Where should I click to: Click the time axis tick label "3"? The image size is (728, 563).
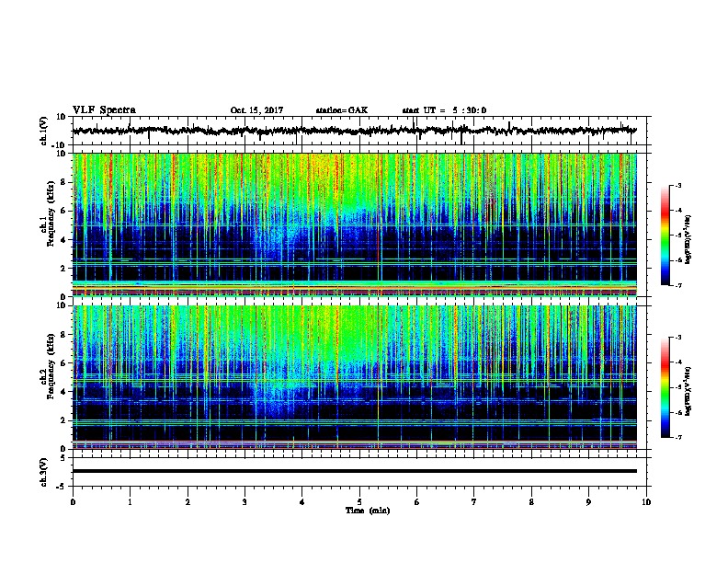pyautogui.click(x=245, y=502)
